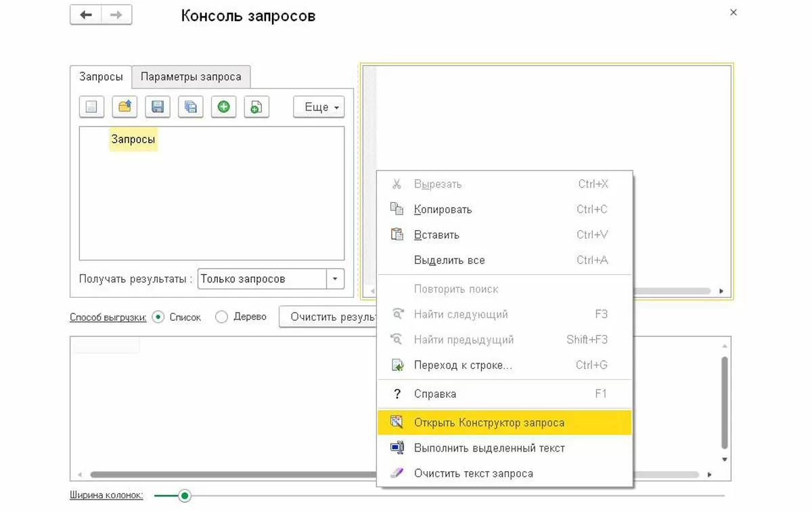
Task: Click the icon beside Найти следующий
Action: 397,314
